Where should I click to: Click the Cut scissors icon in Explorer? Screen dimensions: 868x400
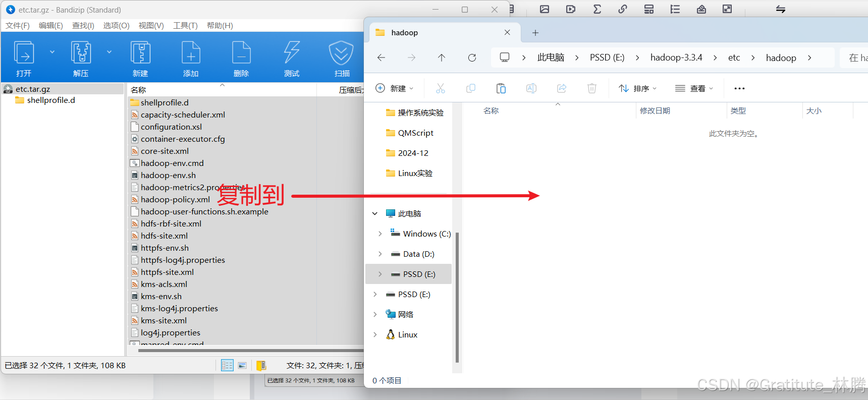(441, 88)
